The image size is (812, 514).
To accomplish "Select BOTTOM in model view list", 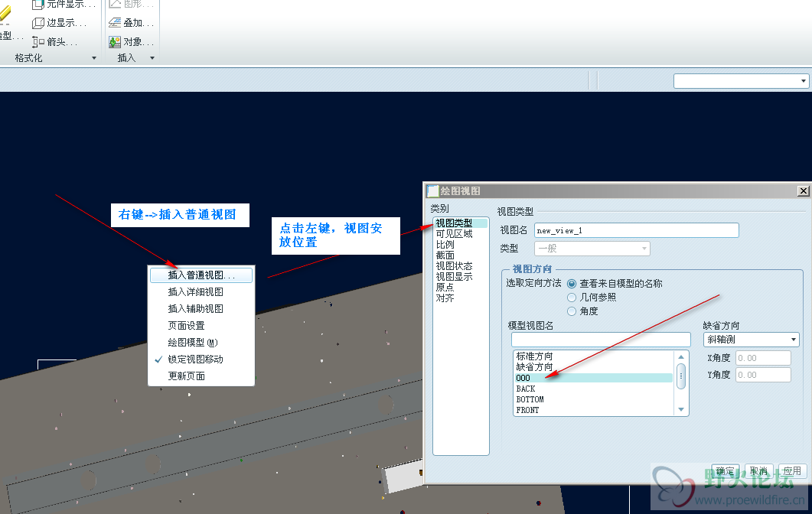I will 594,399.
